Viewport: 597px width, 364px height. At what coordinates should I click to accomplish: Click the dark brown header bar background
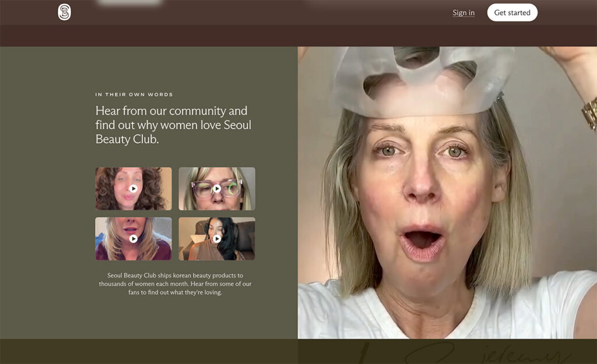point(292,34)
